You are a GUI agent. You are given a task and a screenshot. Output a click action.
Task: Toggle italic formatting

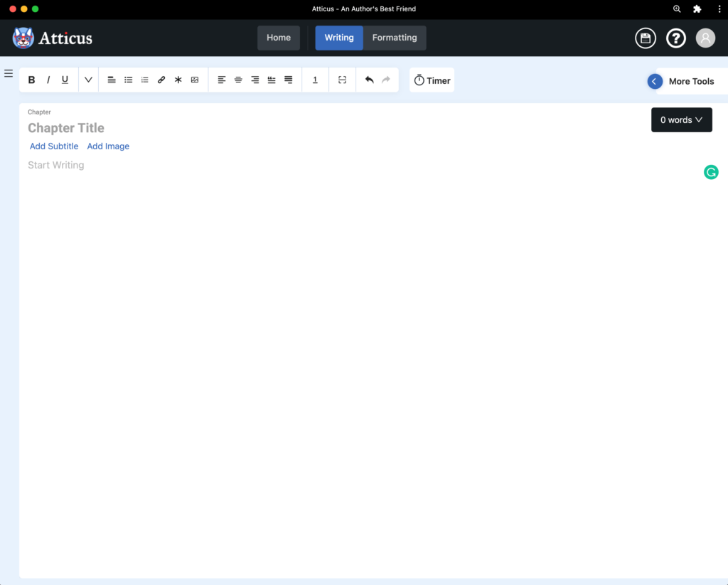click(48, 80)
